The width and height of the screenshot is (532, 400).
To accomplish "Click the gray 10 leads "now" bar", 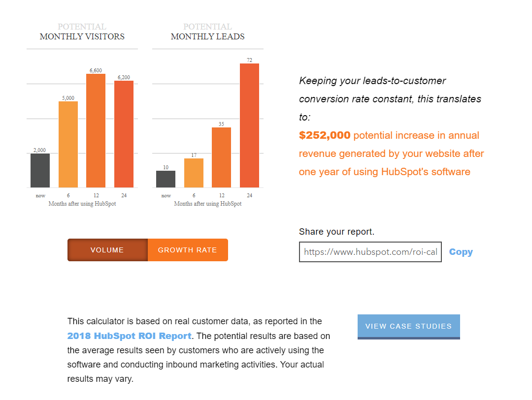I will coord(166,179).
